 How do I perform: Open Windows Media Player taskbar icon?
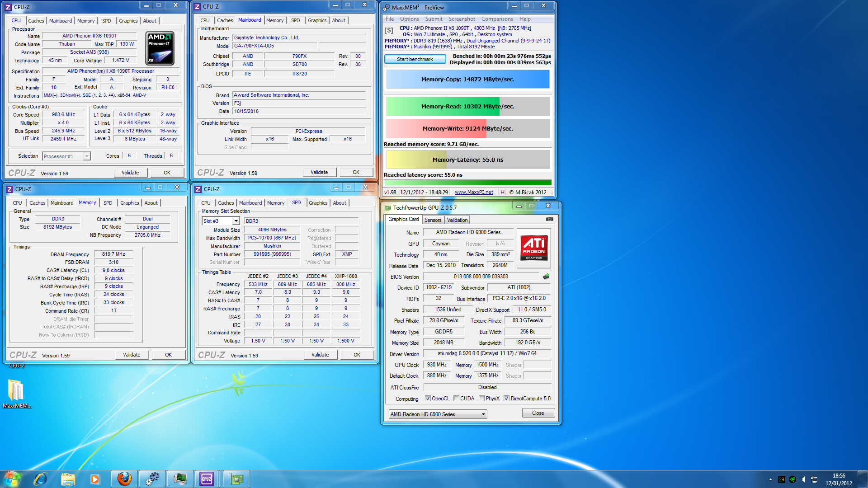[x=95, y=479]
